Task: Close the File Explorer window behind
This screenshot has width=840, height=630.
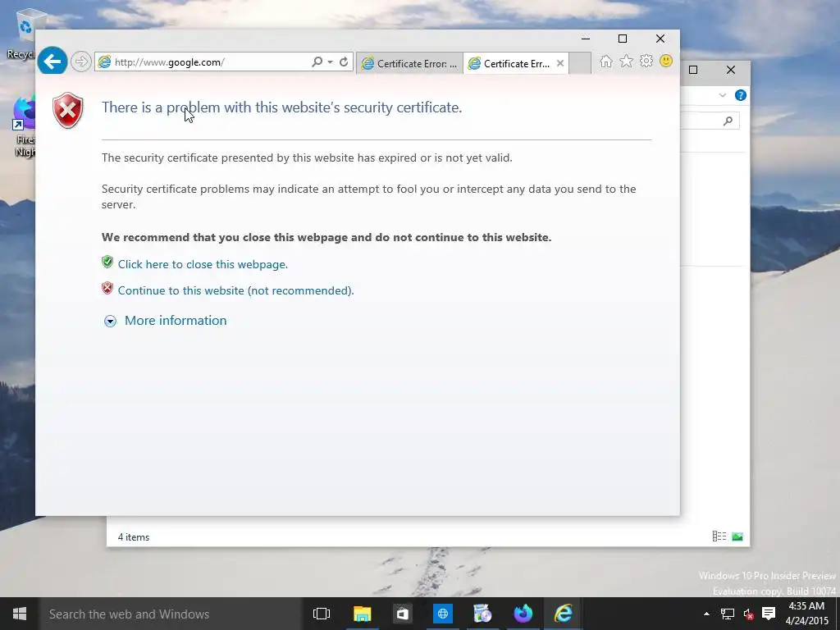Action: (x=731, y=71)
